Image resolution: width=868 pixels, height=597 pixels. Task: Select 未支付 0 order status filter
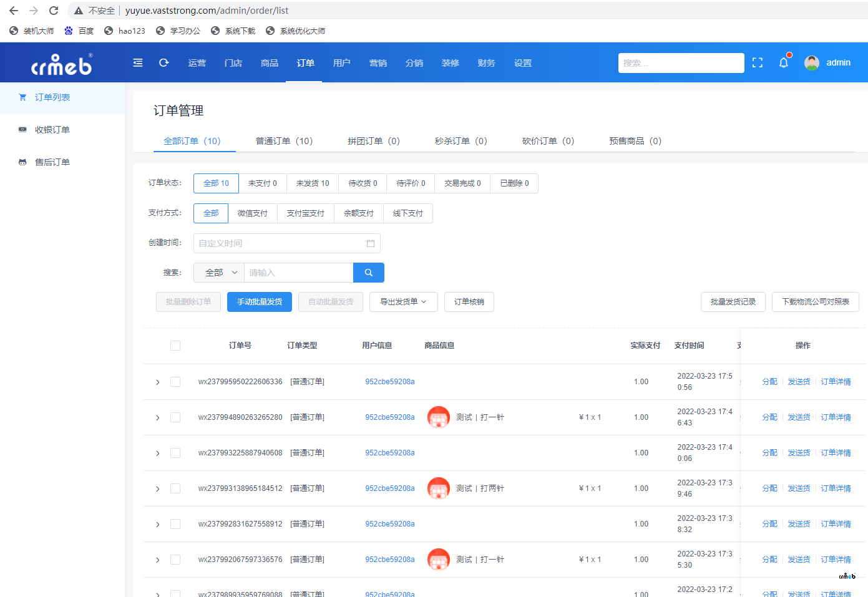coord(263,183)
